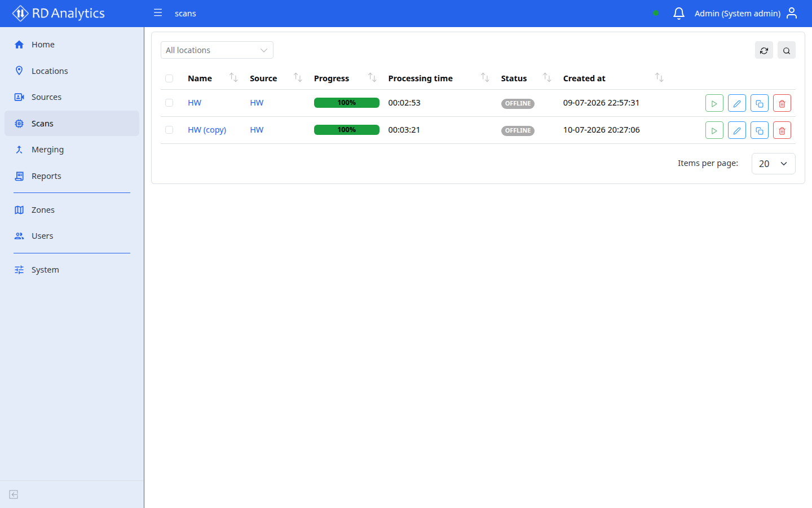
Task: Open the All locations dropdown
Action: click(x=217, y=50)
